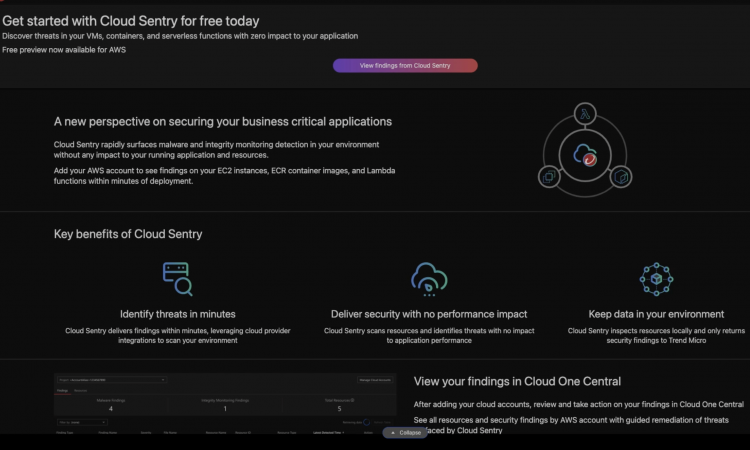Select the Findings tab in preview

(61, 391)
